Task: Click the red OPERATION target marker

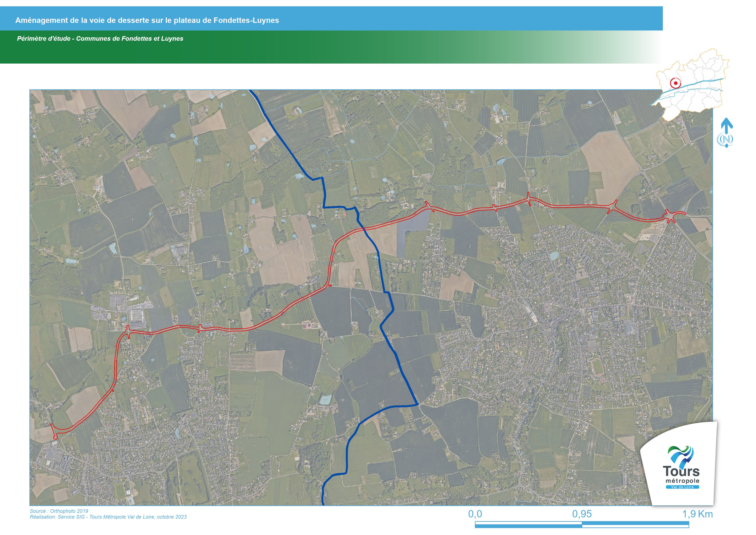Action: 676,83
